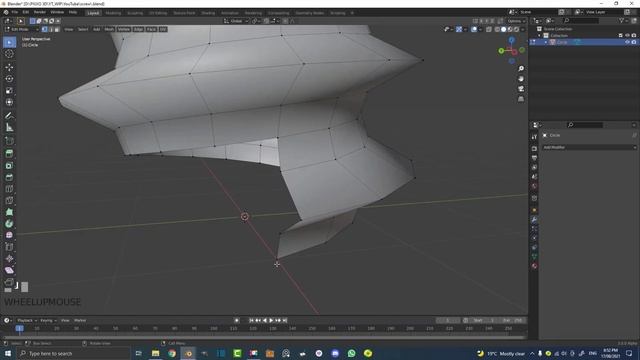
Task: Select the Annotate tool
Action: (9, 116)
